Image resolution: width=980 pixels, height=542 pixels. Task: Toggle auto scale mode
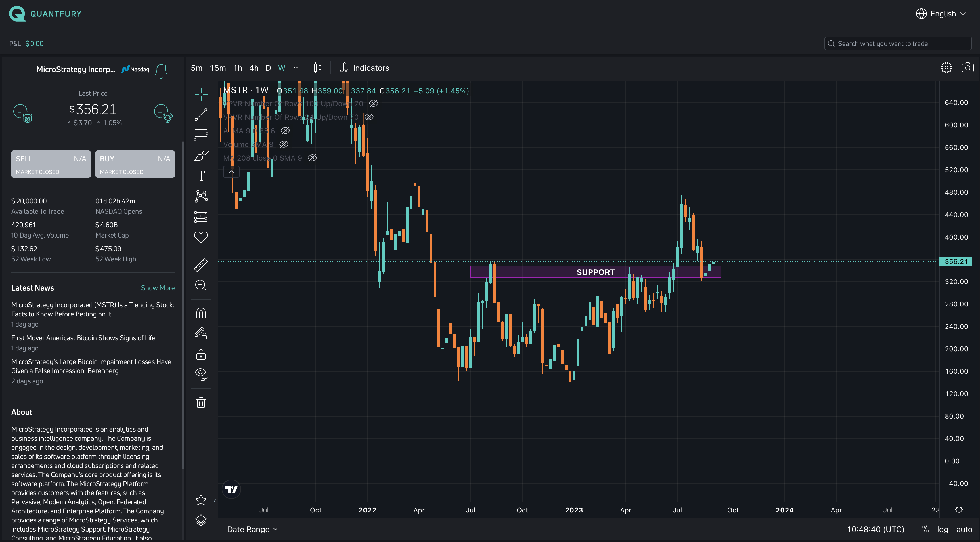click(x=964, y=529)
